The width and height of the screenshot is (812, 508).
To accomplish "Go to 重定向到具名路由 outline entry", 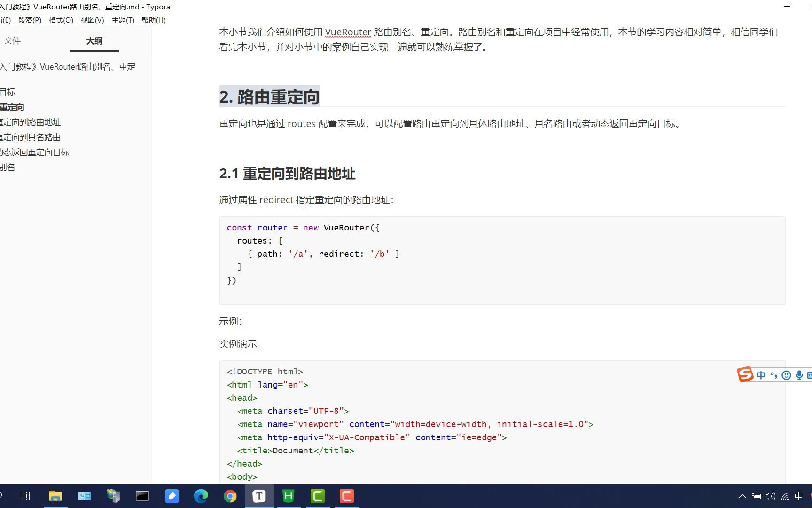I will tap(31, 137).
